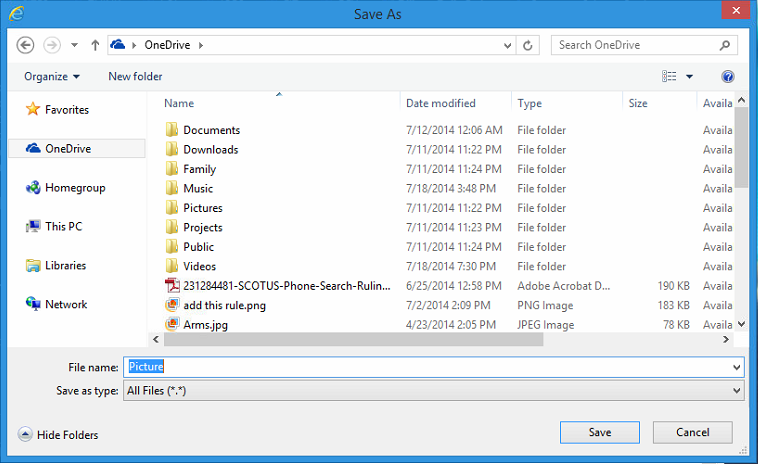Select the Music folder name
Image resolution: width=758 pixels, height=464 pixels.
tap(198, 188)
